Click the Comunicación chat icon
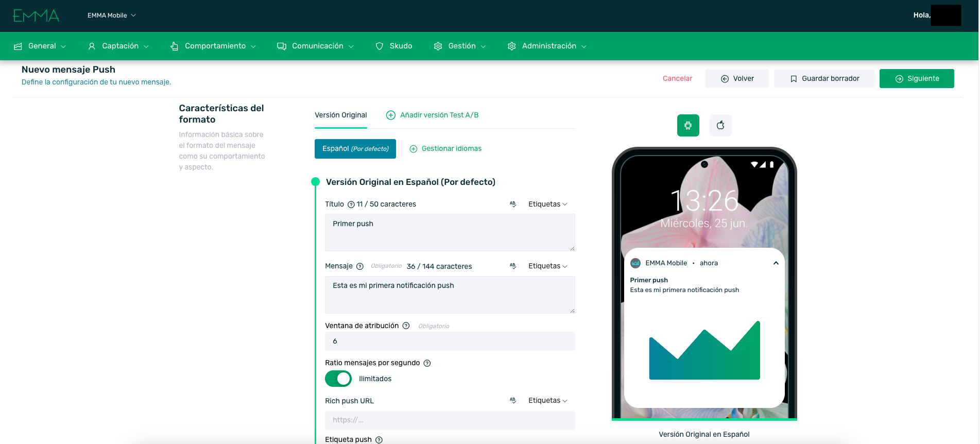 [x=281, y=46]
